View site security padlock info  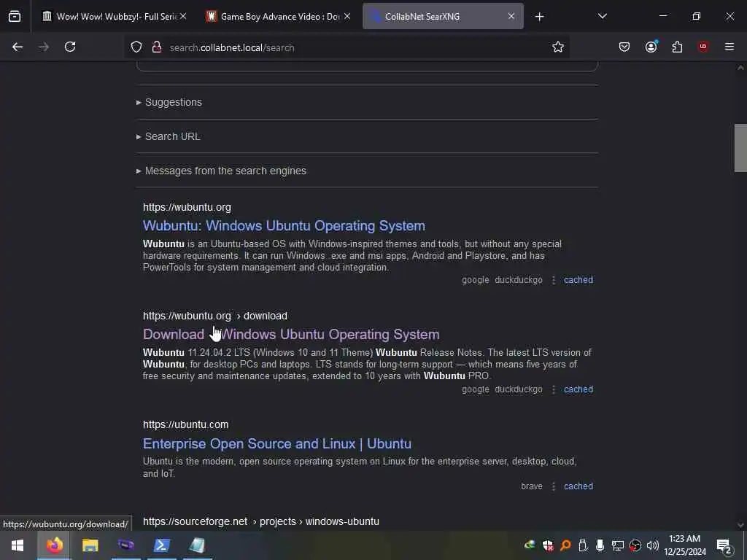(x=156, y=47)
